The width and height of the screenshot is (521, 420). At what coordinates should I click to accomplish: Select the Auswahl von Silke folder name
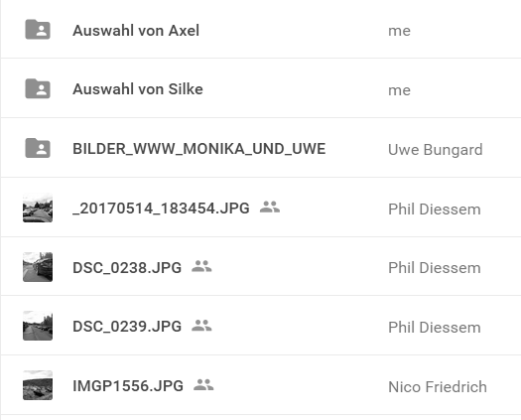[138, 89]
